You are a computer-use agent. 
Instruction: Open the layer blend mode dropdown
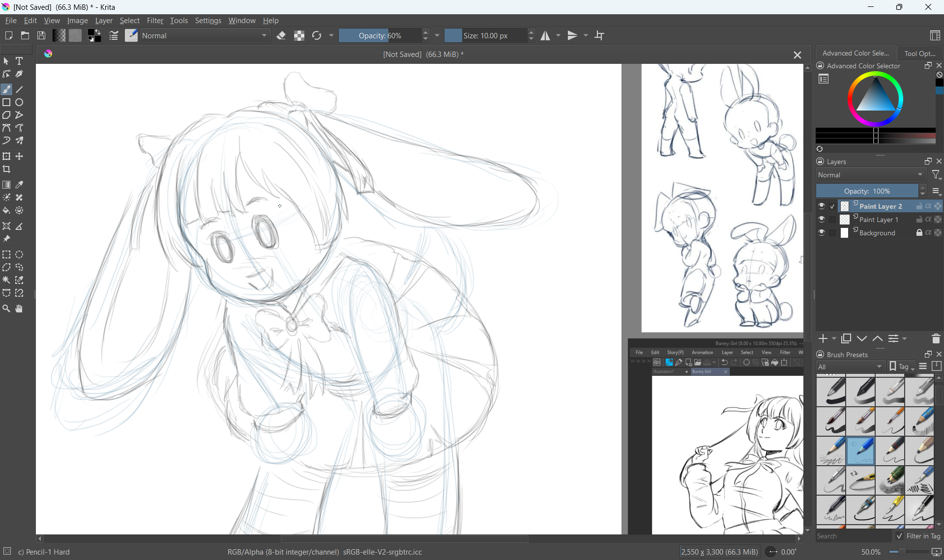(871, 175)
